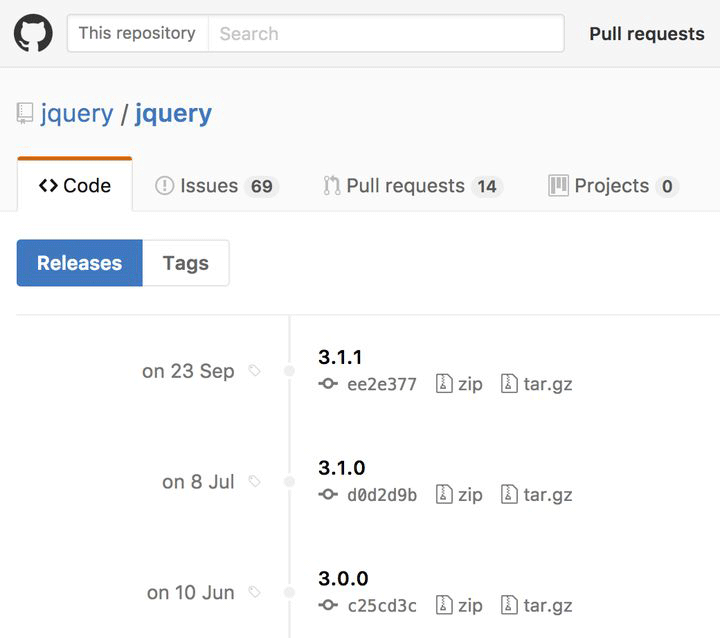Viewport: 720px width, 638px height.
Task: Click the repository book icon beside jquery
Action: [x=25, y=113]
